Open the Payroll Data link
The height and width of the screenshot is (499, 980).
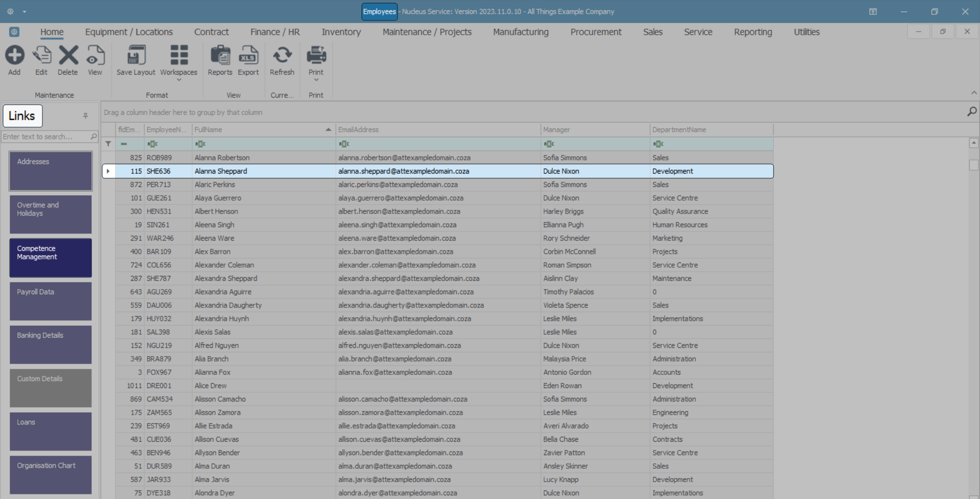pos(51,301)
